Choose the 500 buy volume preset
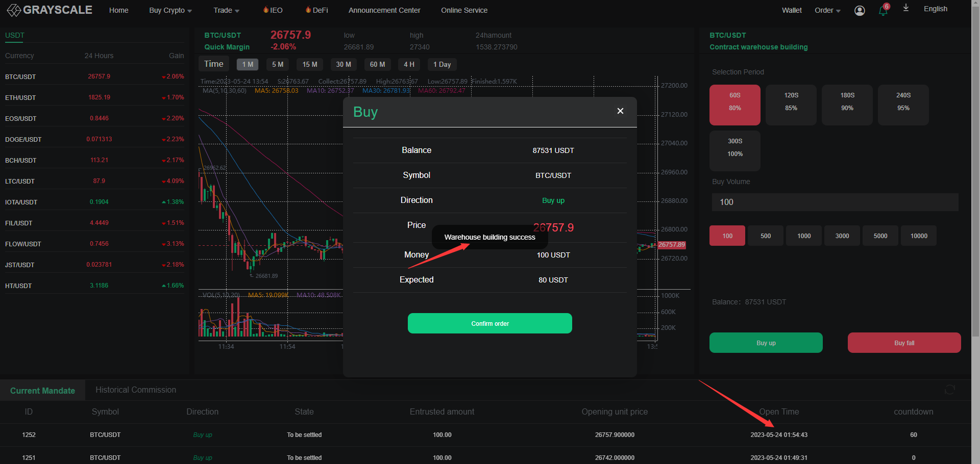This screenshot has width=980, height=464. (766, 236)
